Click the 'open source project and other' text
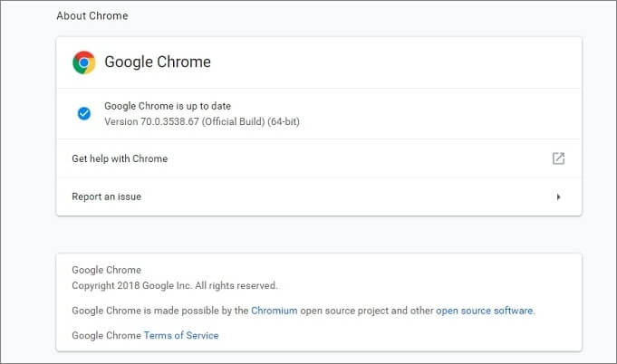 (366, 311)
